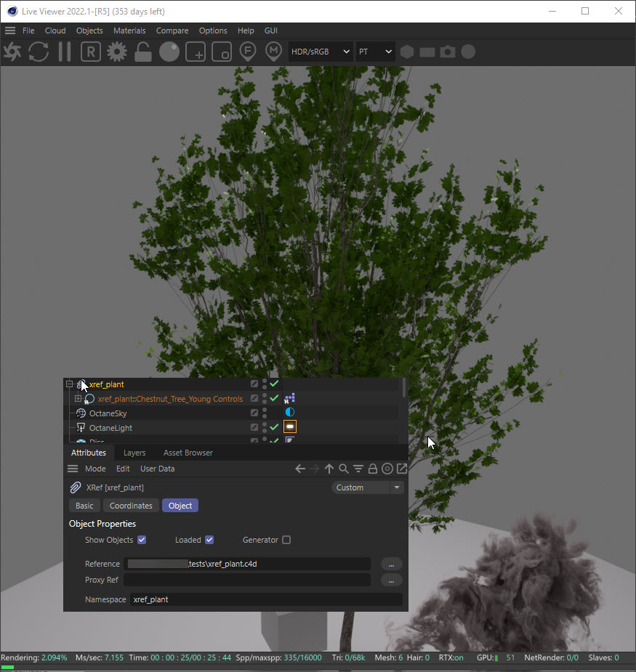Viewport: 636px width, 672px height.
Task: Toggle the clay mode sphere icon
Action: click(x=169, y=52)
